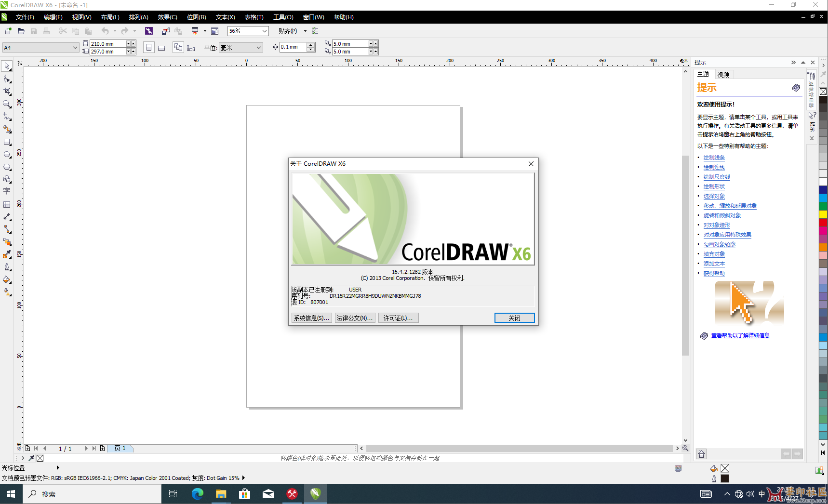Open the units 毫米 dropdown
The image size is (828, 504).
259,47
